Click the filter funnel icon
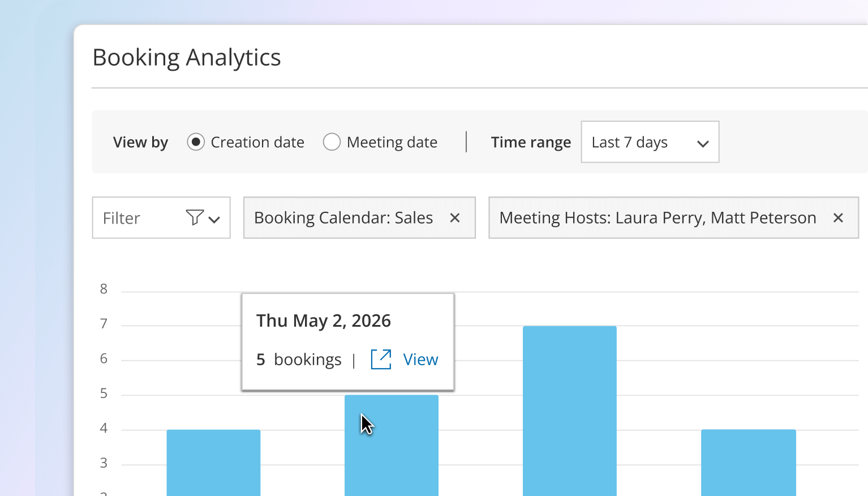 (x=194, y=217)
